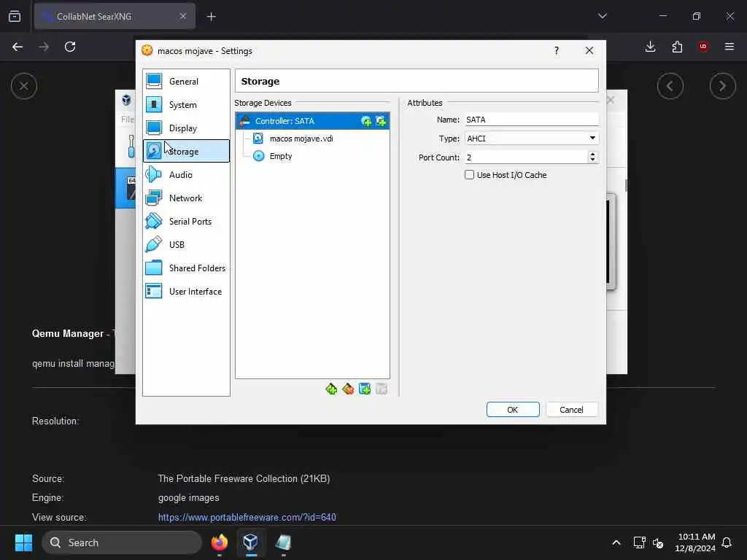Open the taskbar clock and date
747x560 pixels.
coord(695,542)
